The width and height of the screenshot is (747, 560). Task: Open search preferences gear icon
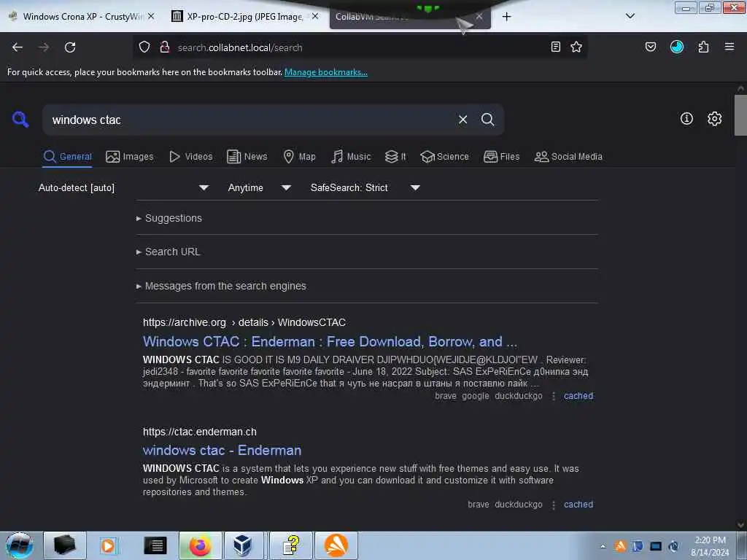tap(715, 119)
